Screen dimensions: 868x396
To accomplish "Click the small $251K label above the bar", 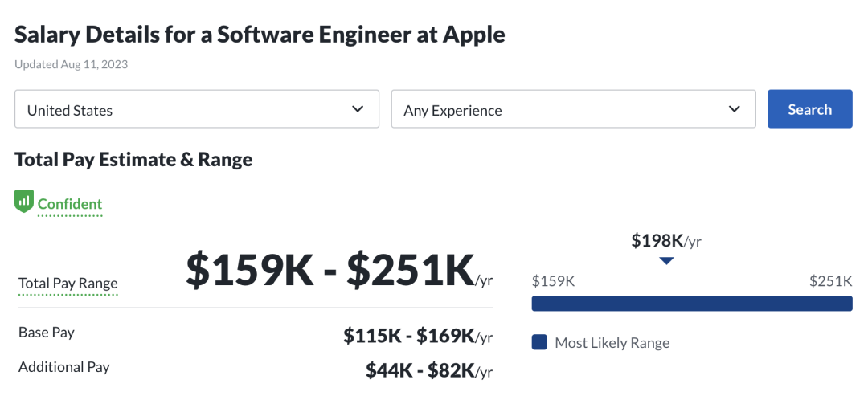I will click(830, 281).
